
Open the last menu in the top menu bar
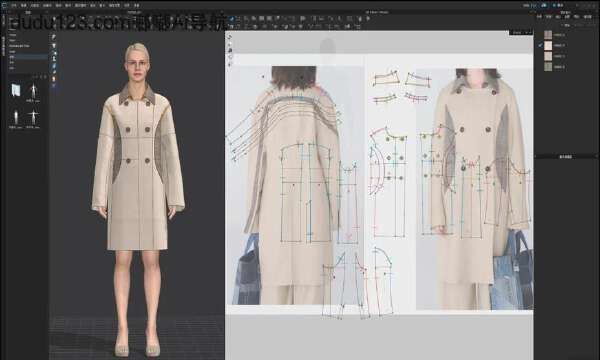point(137,5)
